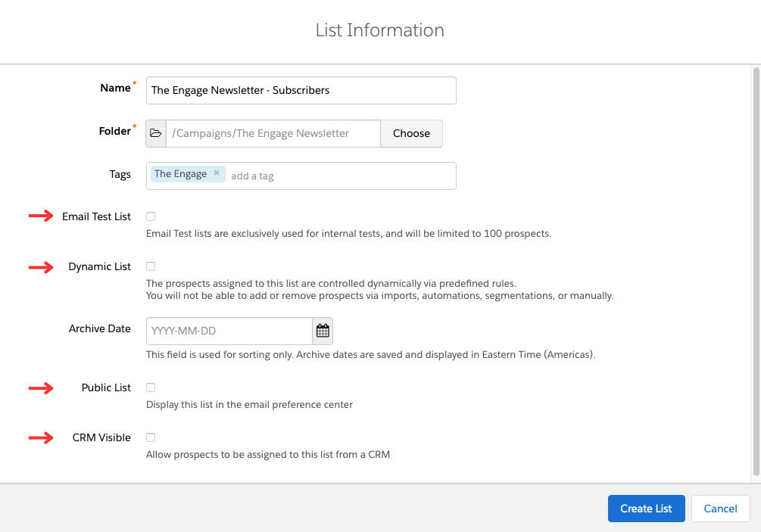Click the red arrow beside Email Test List
This screenshot has width=761, height=532.
coord(42,216)
